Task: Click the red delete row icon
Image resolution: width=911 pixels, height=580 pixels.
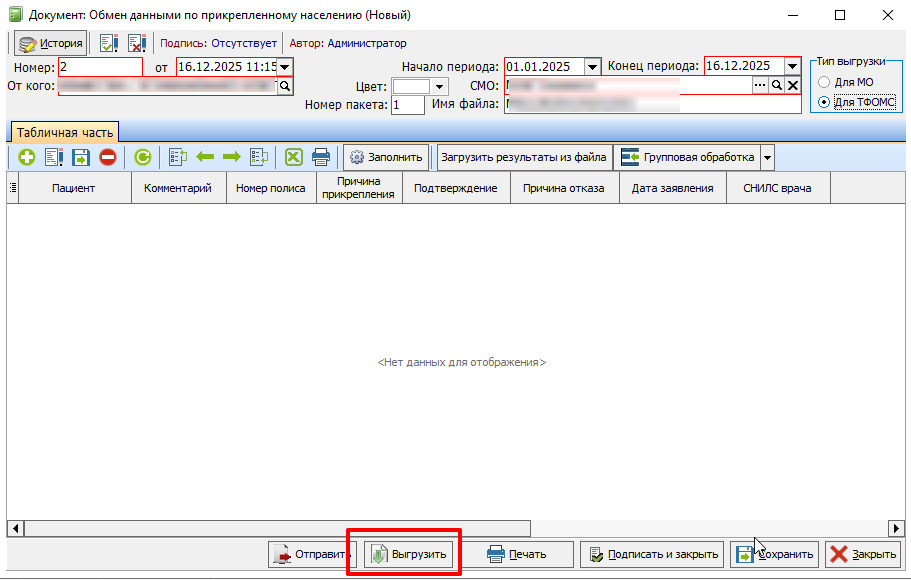Action: click(x=107, y=157)
